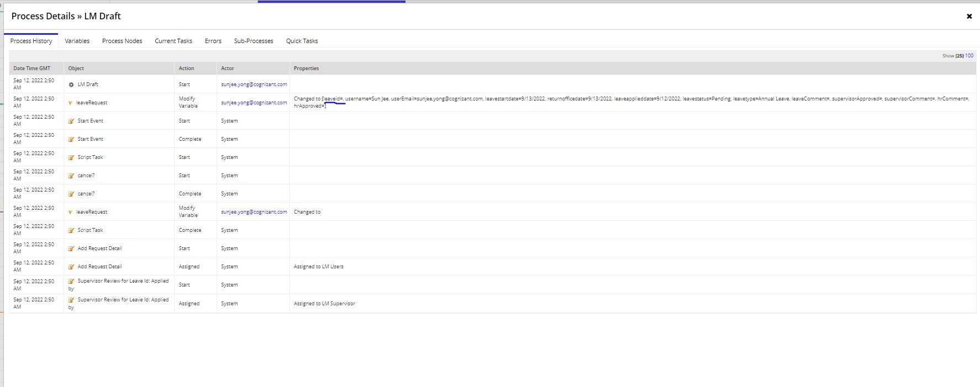
Task: Open the Process Nodes tab
Action: pyautogui.click(x=122, y=41)
